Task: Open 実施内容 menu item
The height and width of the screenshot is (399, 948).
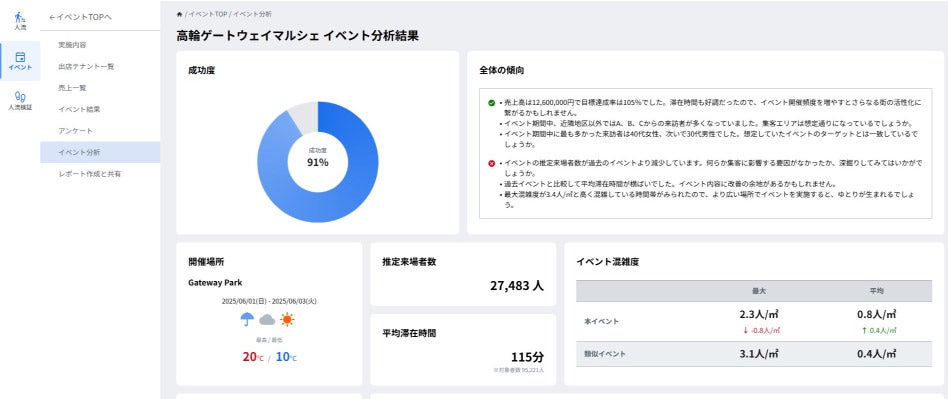Action: click(x=100, y=45)
